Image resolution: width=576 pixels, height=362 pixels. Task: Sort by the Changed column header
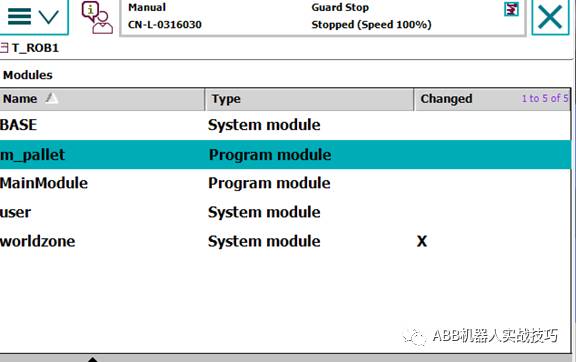click(492, 99)
